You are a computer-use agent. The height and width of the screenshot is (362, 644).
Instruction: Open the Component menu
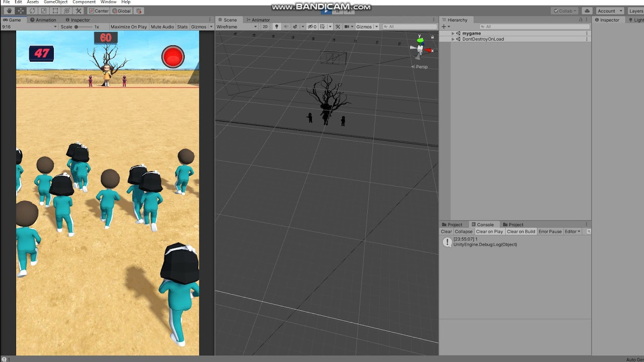tap(84, 2)
